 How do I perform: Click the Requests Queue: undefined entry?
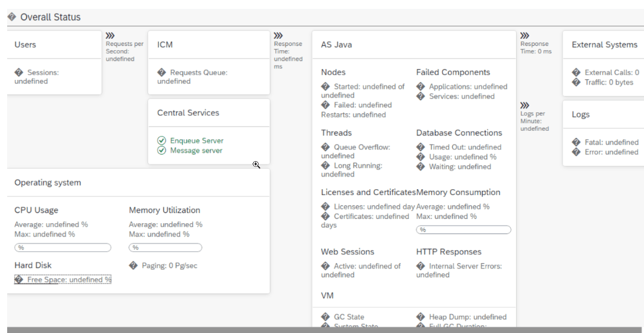pyautogui.click(x=192, y=77)
